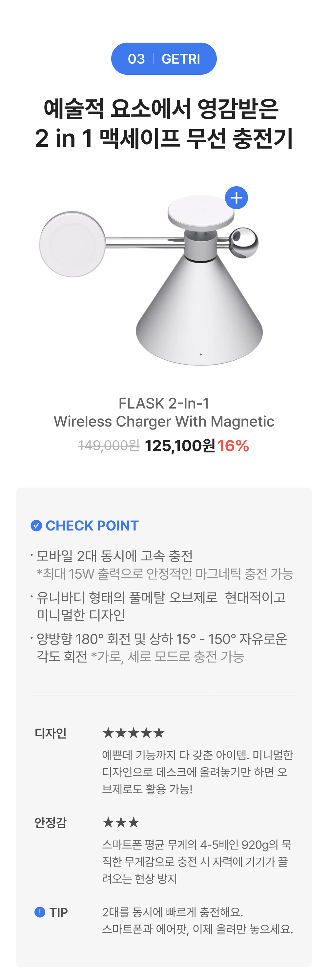
Task: Click the discounted price 125,100원
Action: point(180,446)
